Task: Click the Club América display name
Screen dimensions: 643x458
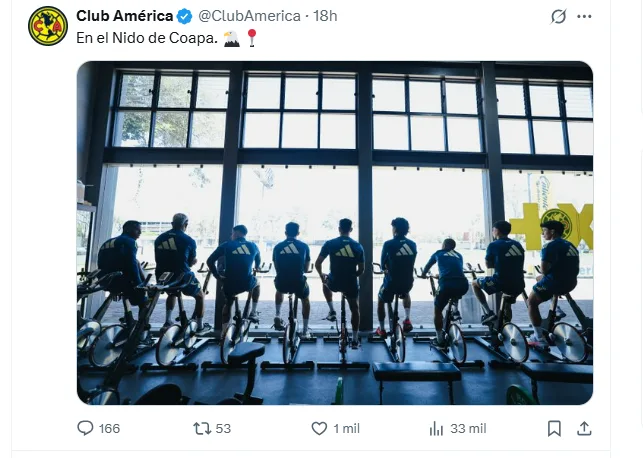Action: [124, 16]
